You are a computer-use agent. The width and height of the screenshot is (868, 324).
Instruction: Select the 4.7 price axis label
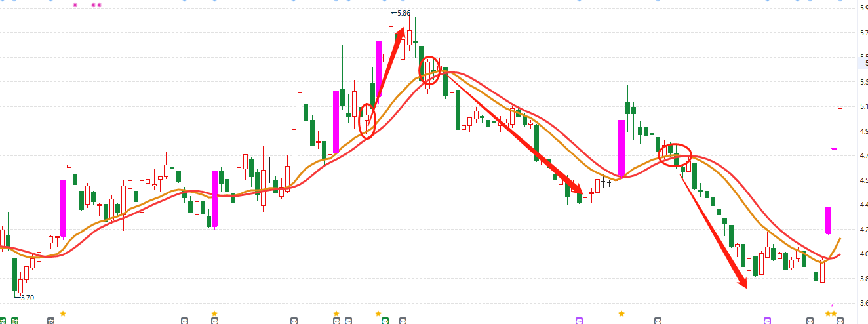tap(863, 155)
